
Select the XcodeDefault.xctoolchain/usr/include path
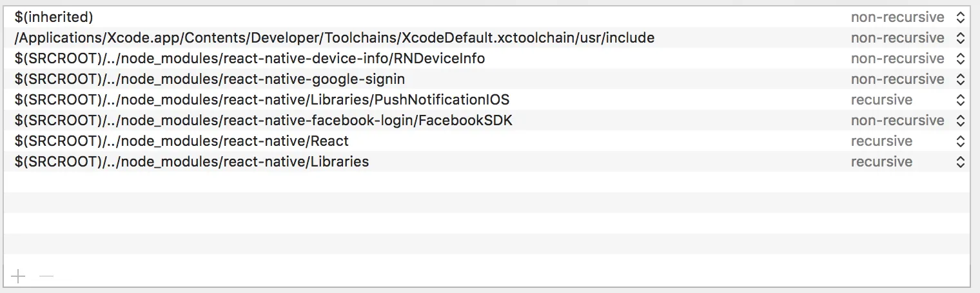[334, 38]
